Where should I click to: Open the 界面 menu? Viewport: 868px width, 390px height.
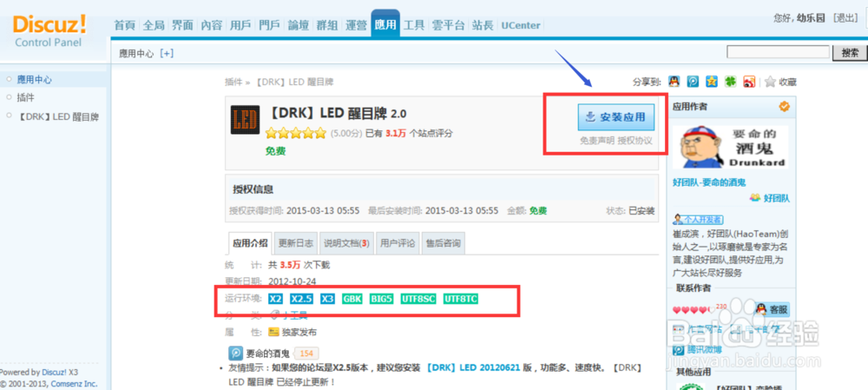click(x=182, y=25)
